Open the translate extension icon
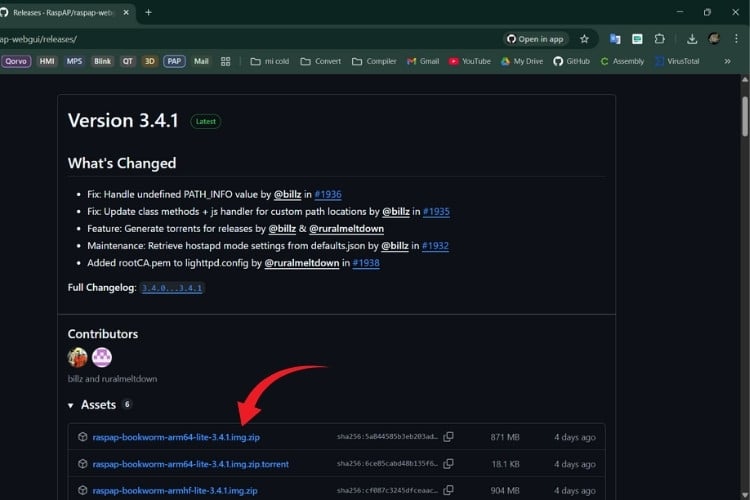Viewport: 750px width, 500px height. pyautogui.click(x=615, y=39)
